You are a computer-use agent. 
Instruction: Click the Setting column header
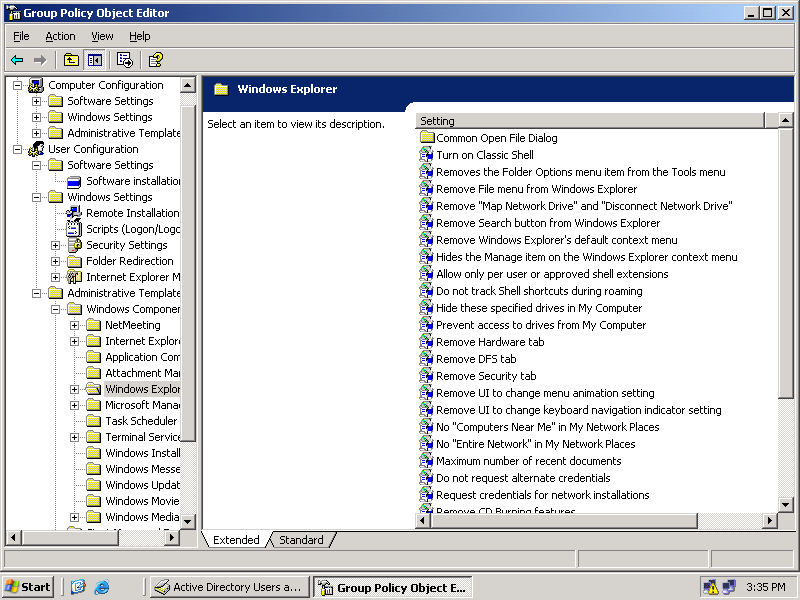[590, 121]
